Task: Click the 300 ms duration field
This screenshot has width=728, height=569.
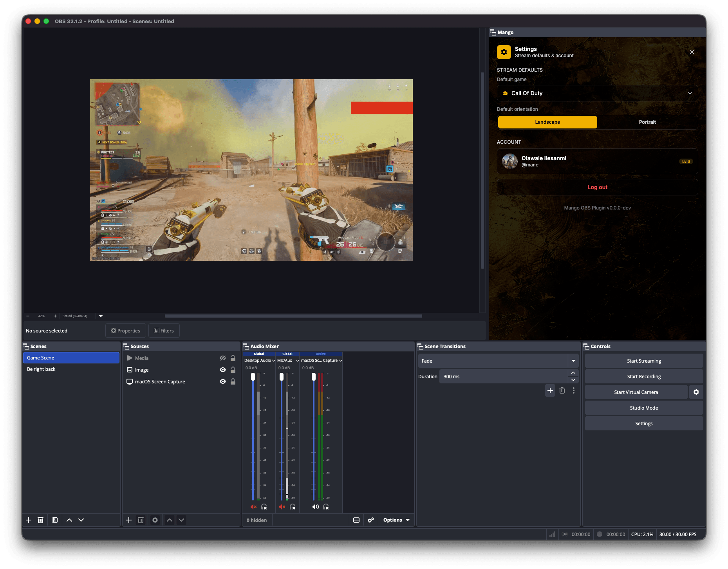Action: click(x=504, y=376)
